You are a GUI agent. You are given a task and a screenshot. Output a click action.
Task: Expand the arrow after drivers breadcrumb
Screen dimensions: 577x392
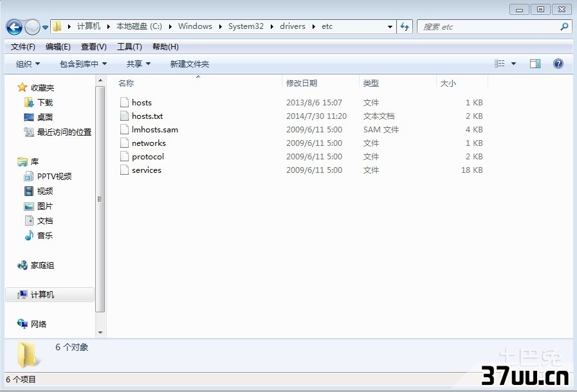pyautogui.click(x=313, y=26)
